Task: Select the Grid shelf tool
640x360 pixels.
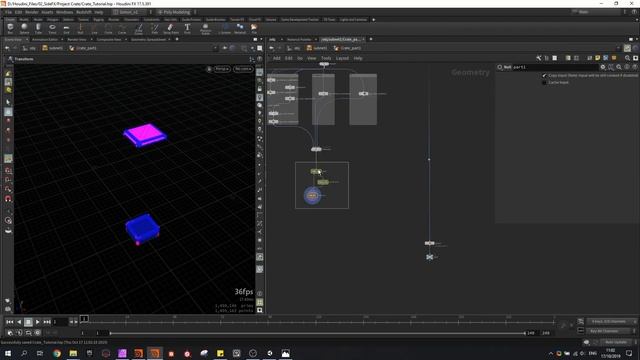Action: click(x=66, y=28)
